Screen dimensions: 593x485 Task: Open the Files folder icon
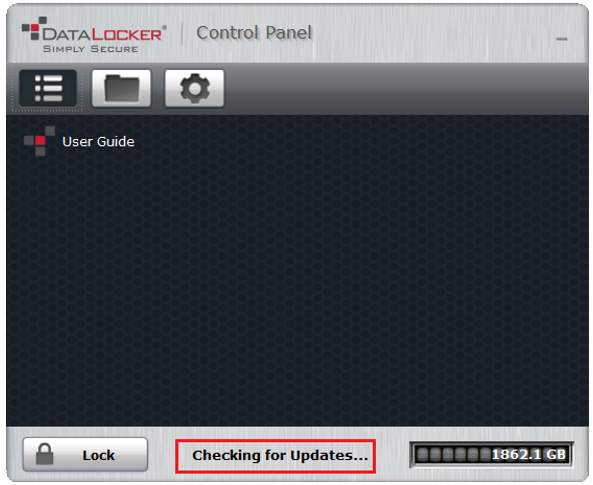[121, 88]
